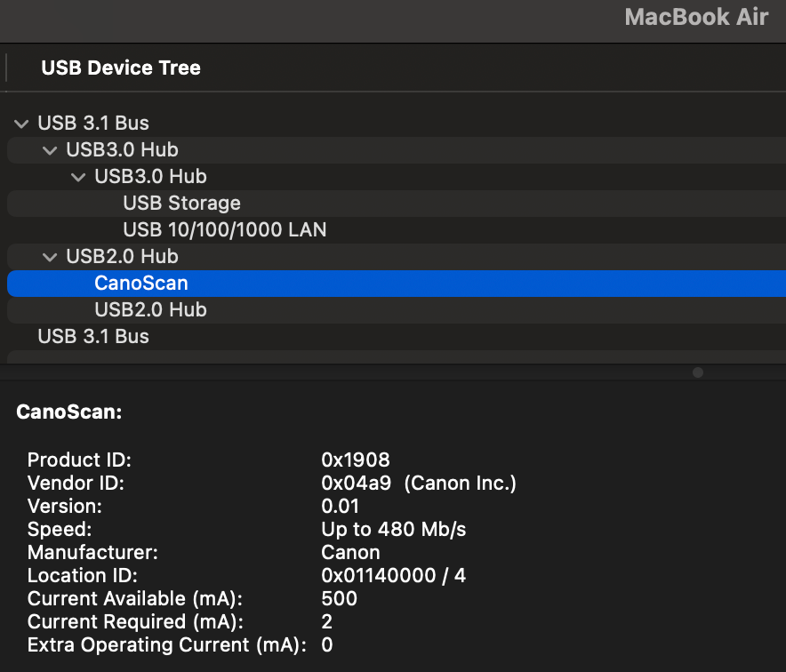
Task: Click the USB Device Tree column header
Action: (x=121, y=68)
